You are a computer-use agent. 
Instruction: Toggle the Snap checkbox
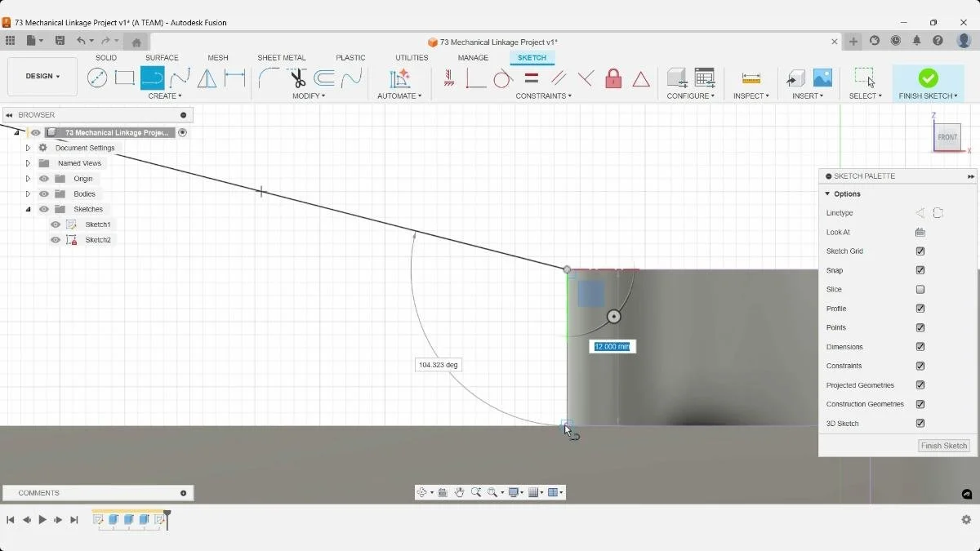[920, 270]
